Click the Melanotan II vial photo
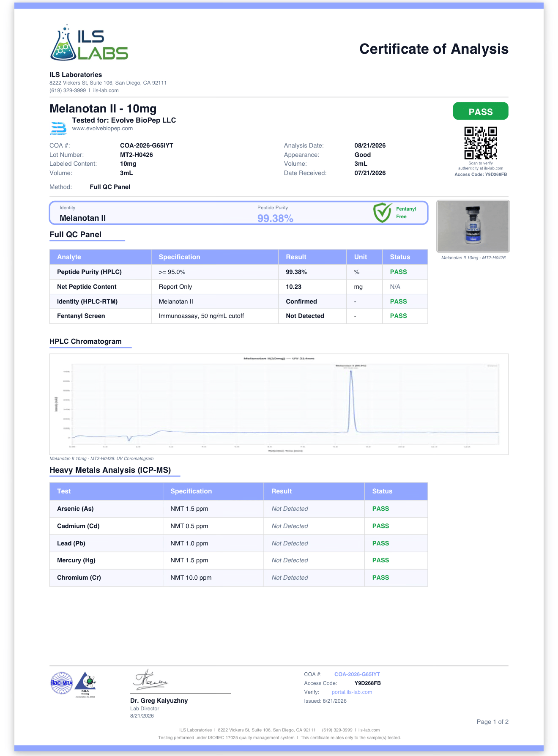This screenshot has width=558, height=756. point(473,227)
